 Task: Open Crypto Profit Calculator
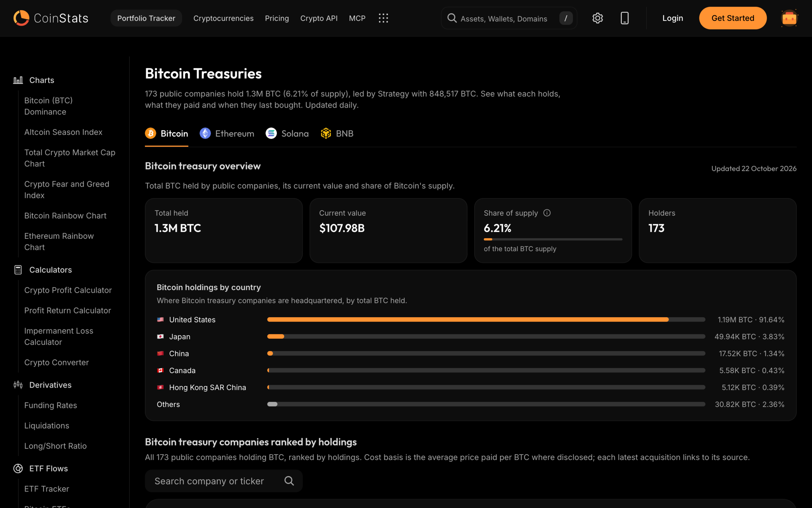(x=68, y=290)
